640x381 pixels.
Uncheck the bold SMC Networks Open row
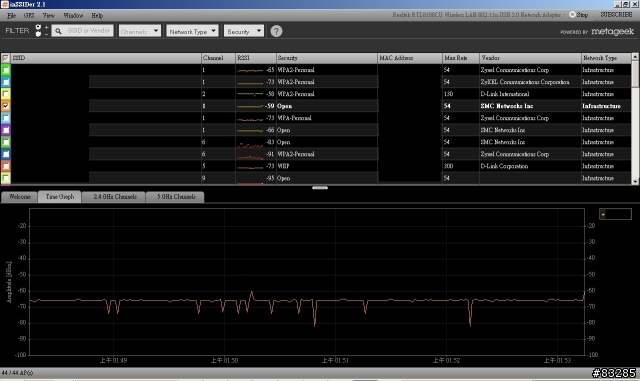click(x=6, y=106)
